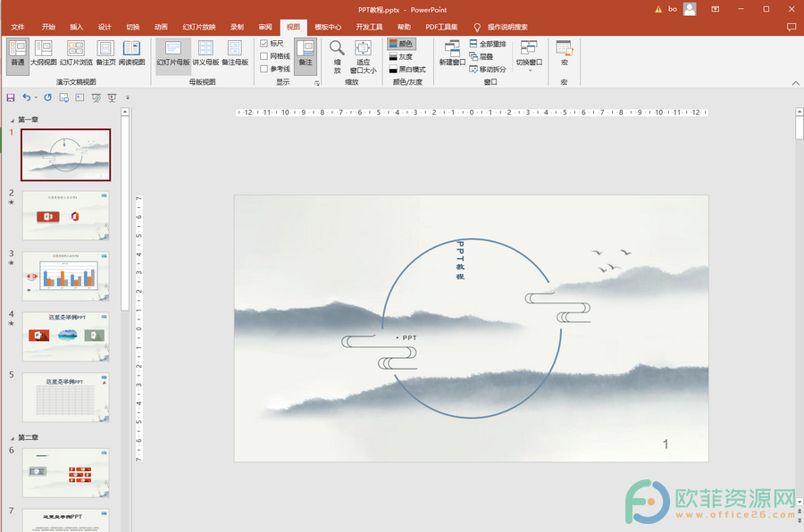Select slide 6 thumbnail

[65, 472]
